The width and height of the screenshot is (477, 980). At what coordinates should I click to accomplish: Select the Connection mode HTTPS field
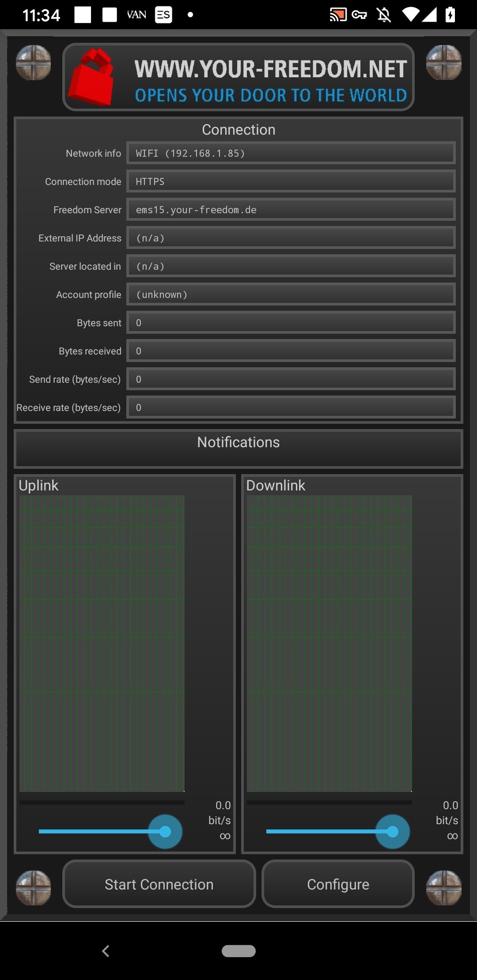pyautogui.click(x=291, y=181)
